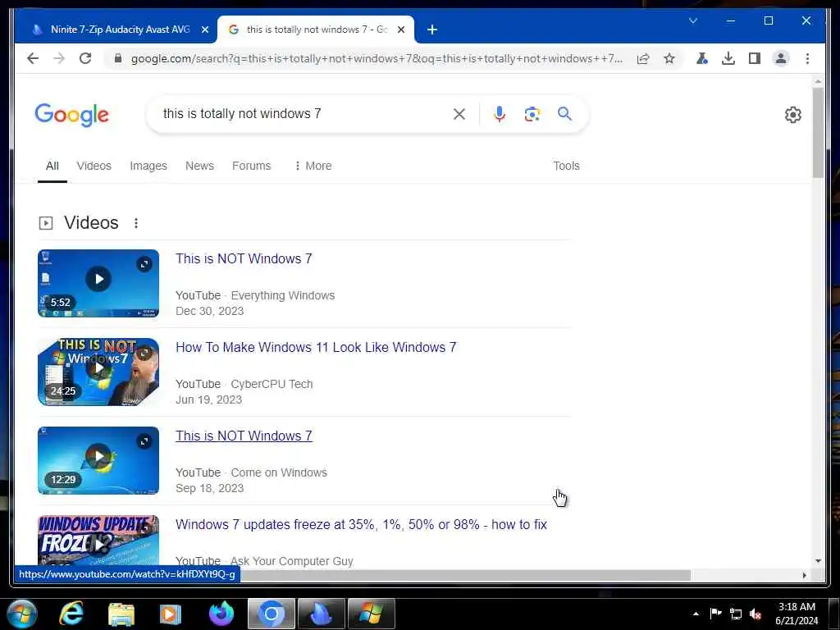Switch to the Images search filter
Viewport: 840px width, 630px height.
[x=148, y=166]
